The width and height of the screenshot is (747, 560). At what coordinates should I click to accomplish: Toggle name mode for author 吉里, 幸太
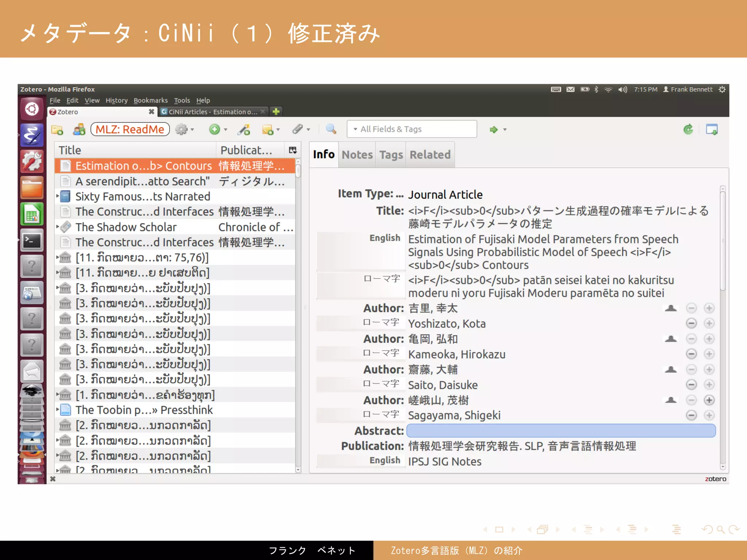click(x=670, y=308)
